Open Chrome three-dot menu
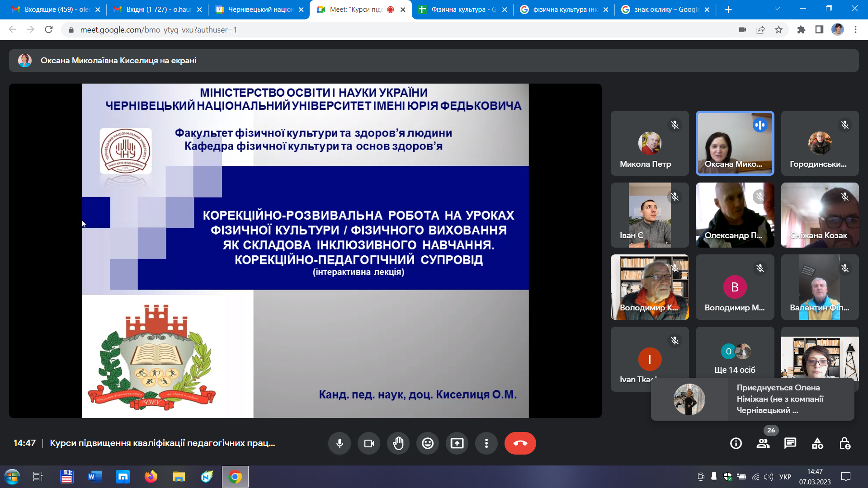The image size is (868, 488). click(855, 30)
